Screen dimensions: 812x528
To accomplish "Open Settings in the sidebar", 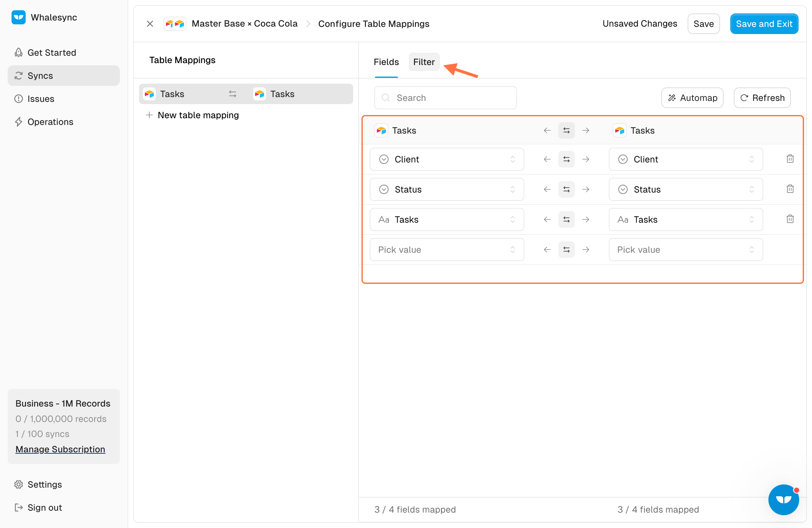I will 44,484.
